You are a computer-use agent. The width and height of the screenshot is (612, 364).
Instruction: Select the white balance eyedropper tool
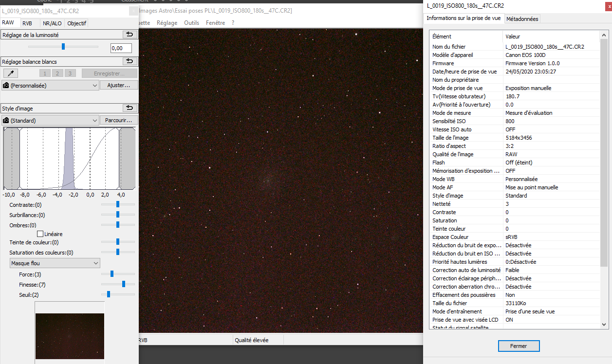[x=10, y=73]
